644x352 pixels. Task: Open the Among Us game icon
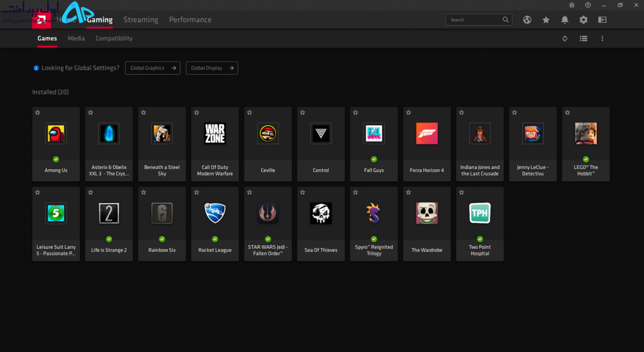pos(56,133)
